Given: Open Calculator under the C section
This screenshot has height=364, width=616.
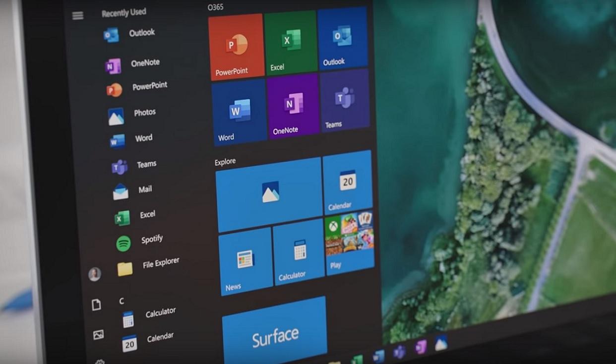Looking at the screenshot, I should (x=148, y=316).
